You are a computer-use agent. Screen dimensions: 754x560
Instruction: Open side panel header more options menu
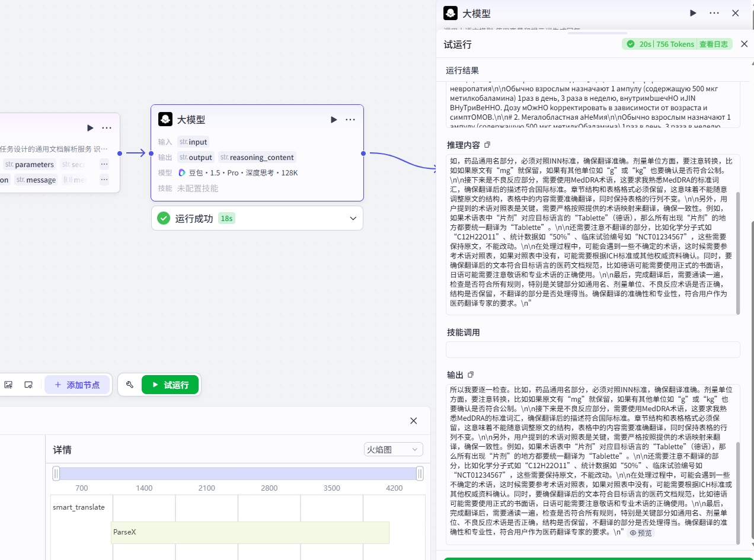714,13
